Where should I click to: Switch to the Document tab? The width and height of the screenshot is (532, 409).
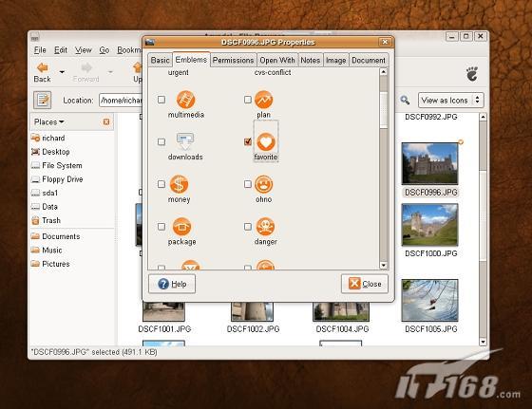coord(369,60)
